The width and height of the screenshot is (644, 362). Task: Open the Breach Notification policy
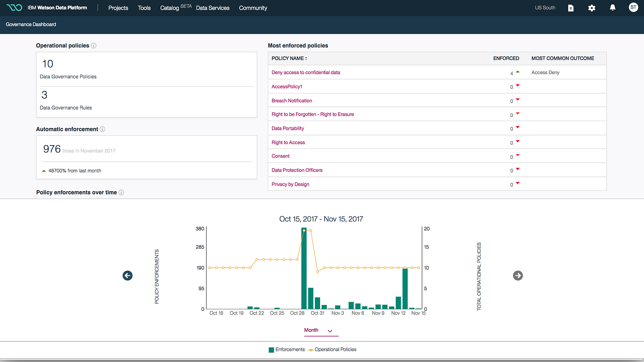(x=292, y=100)
